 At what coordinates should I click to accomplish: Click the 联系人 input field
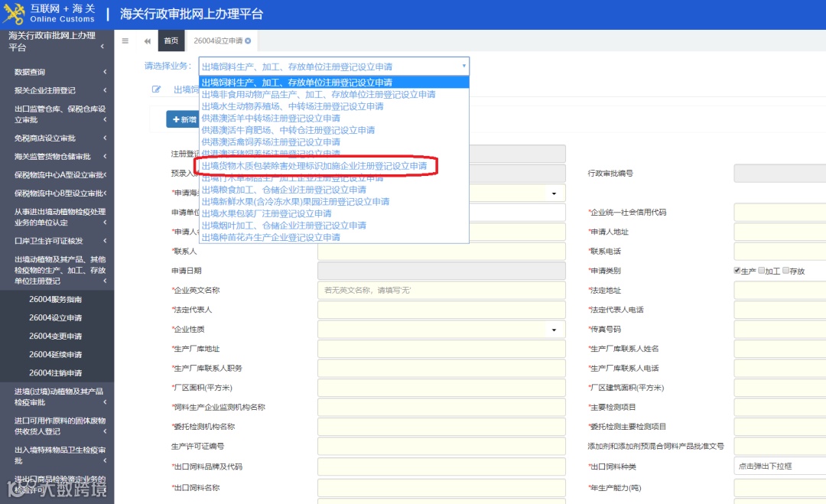pos(441,251)
